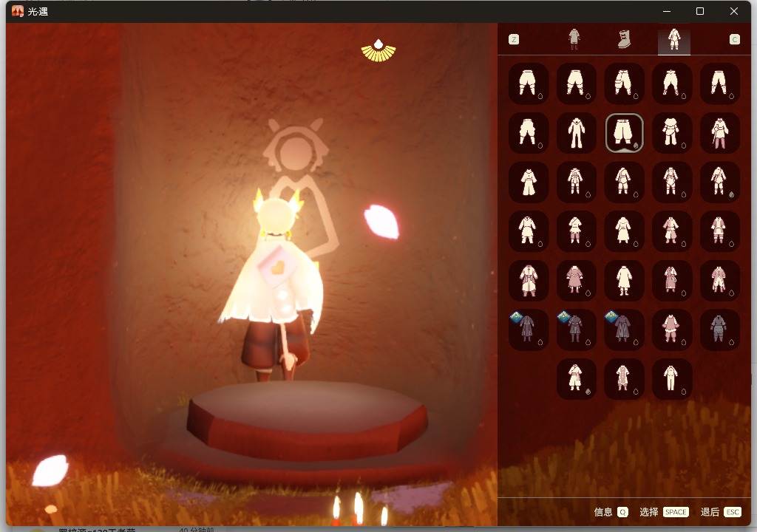Image resolution: width=757 pixels, height=532 pixels.
Task: Select the highlighted white outfit tab
Action: pyautogui.click(x=674, y=40)
